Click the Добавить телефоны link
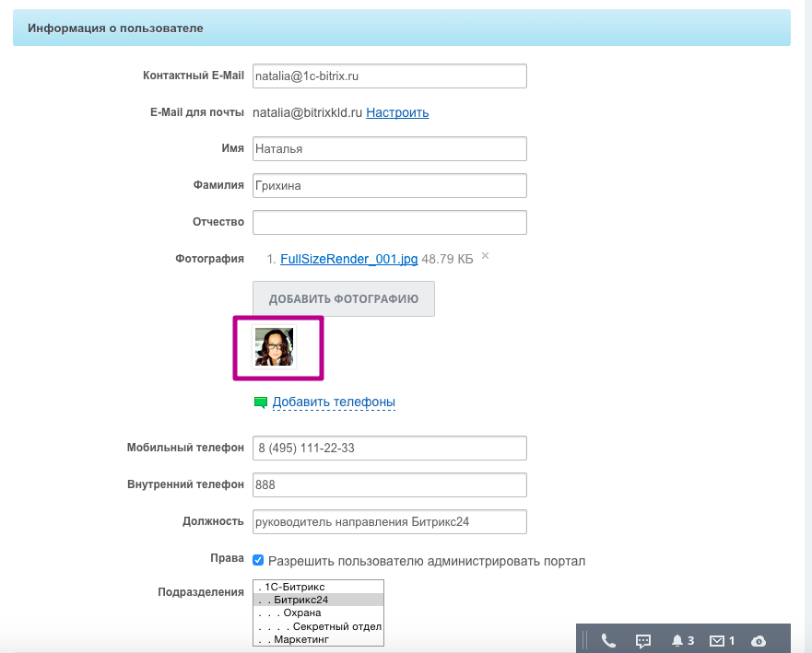The height and width of the screenshot is (653, 812). (x=334, y=402)
